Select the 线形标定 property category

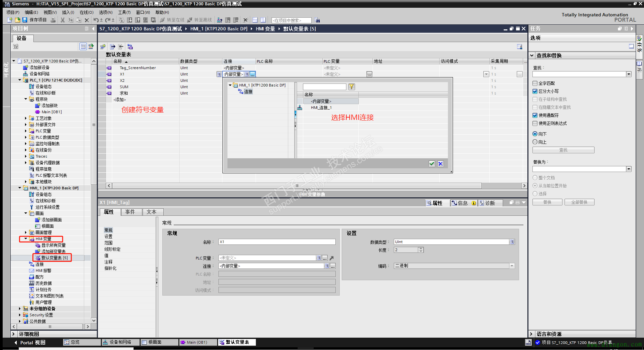(112, 249)
